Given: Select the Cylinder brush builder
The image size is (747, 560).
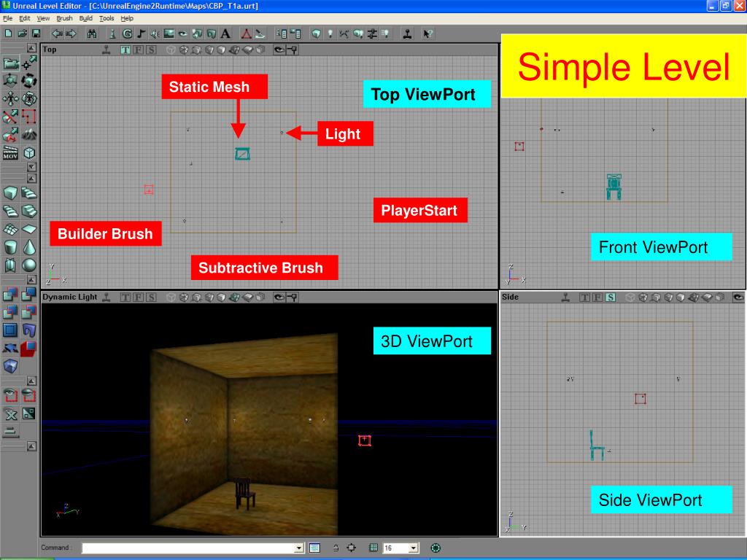Looking at the screenshot, I should click(x=10, y=247).
